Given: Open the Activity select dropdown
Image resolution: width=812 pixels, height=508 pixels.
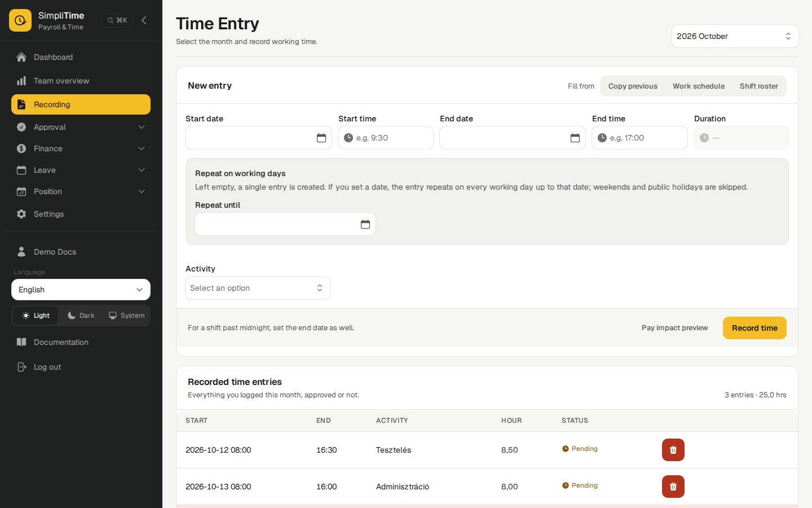Looking at the screenshot, I should [258, 288].
